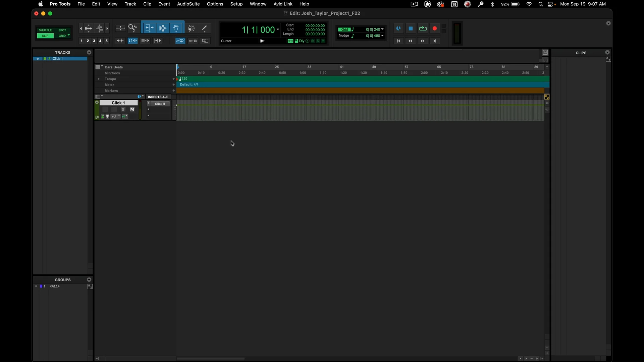
Task: Mute the Click 1 track
Action: tap(132, 110)
